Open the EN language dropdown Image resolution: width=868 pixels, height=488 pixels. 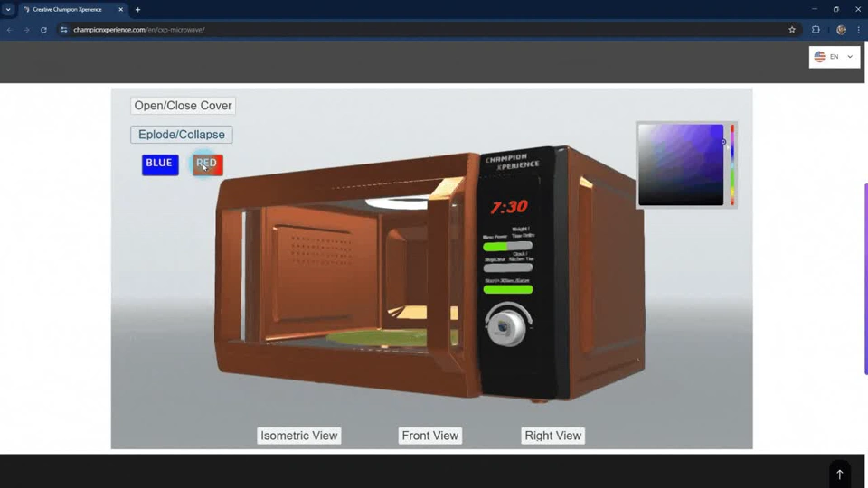click(x=834, y=57)
